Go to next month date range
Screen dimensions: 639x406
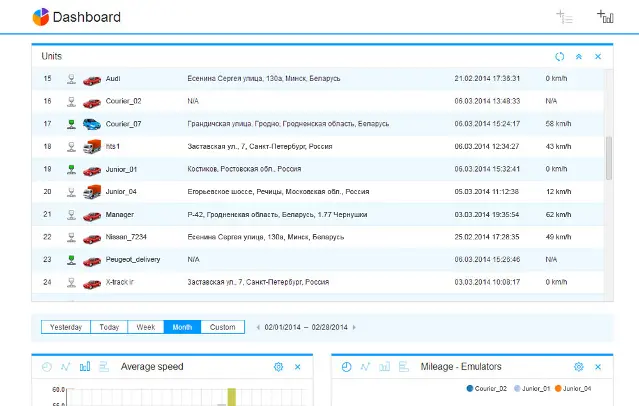coord(354,327)
